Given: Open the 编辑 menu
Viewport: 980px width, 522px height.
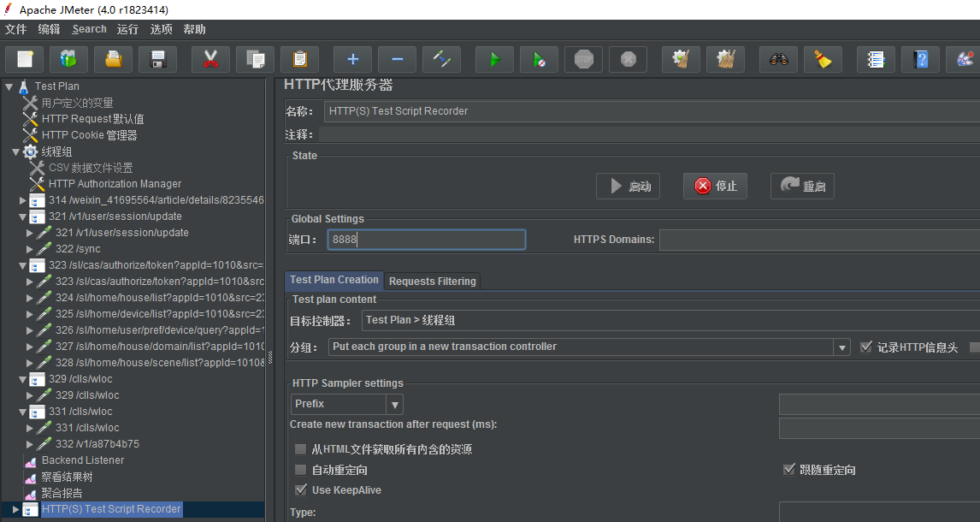Looking at the screenshot, I should click(49, 29).
